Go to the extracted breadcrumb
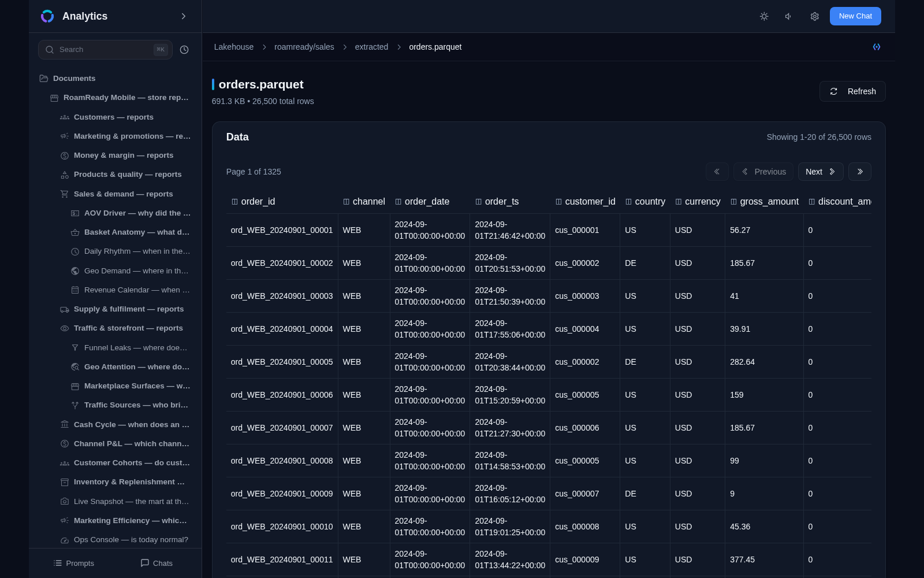The width and height of the screenshot is (924, 578). pos(371,47)
